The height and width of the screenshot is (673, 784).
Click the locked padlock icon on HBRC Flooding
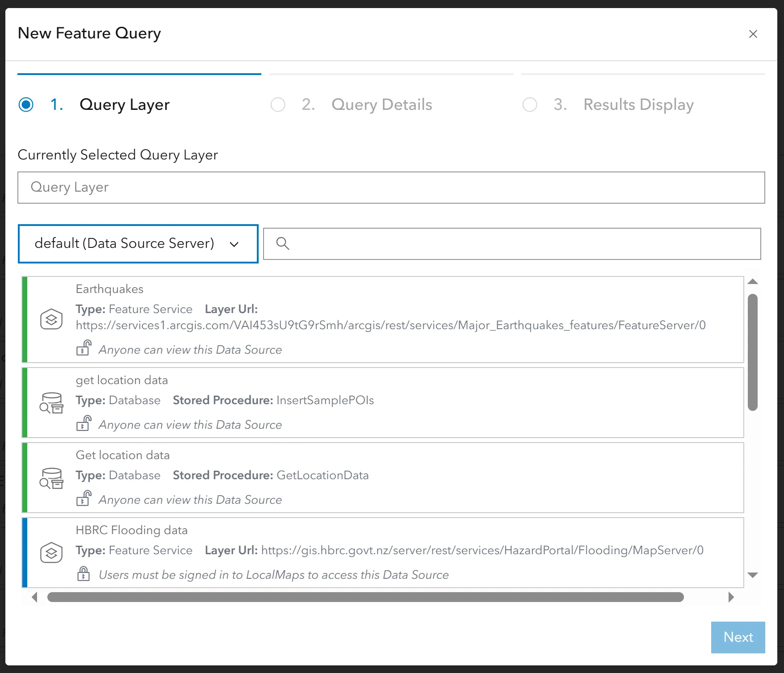click(x=84, y=573)
